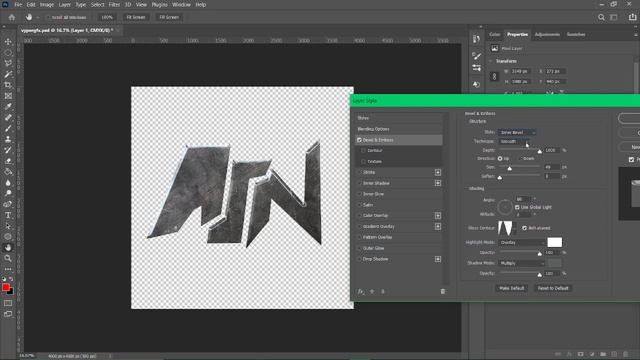Delete effect with trash icon in Layer Style
Screen dimensions: 640x360
(443, 291)
